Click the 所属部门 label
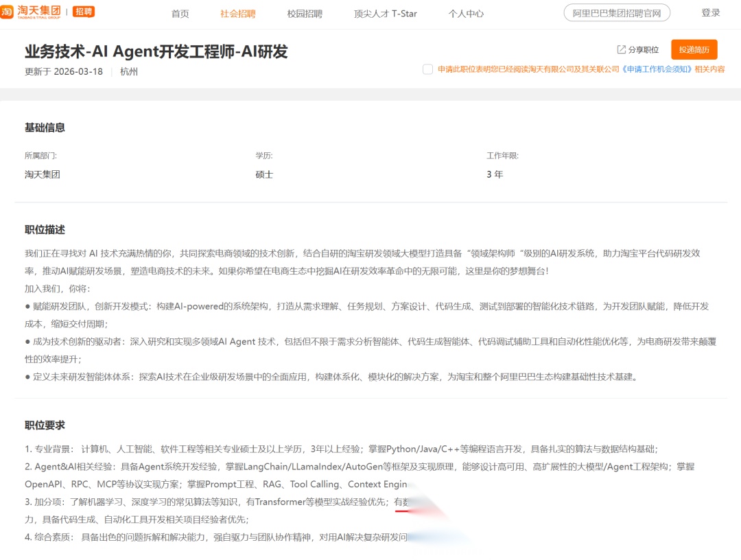741x560 pixels. click(x=40, y=156)
